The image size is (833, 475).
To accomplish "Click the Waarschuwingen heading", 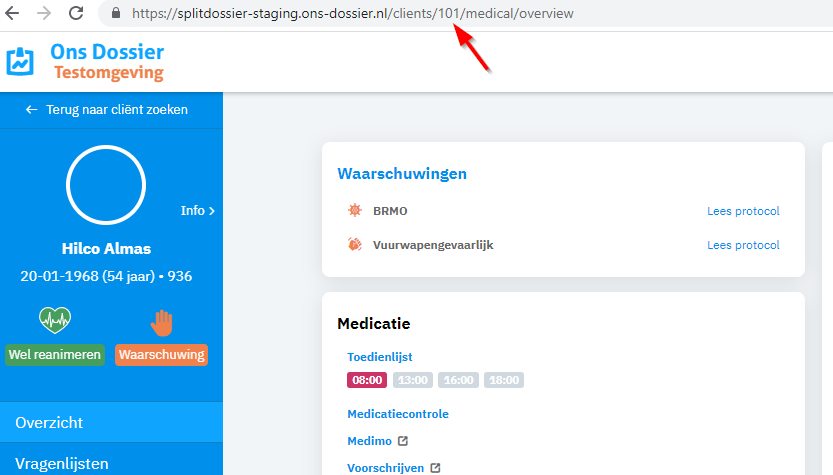I will coord(402,174).
